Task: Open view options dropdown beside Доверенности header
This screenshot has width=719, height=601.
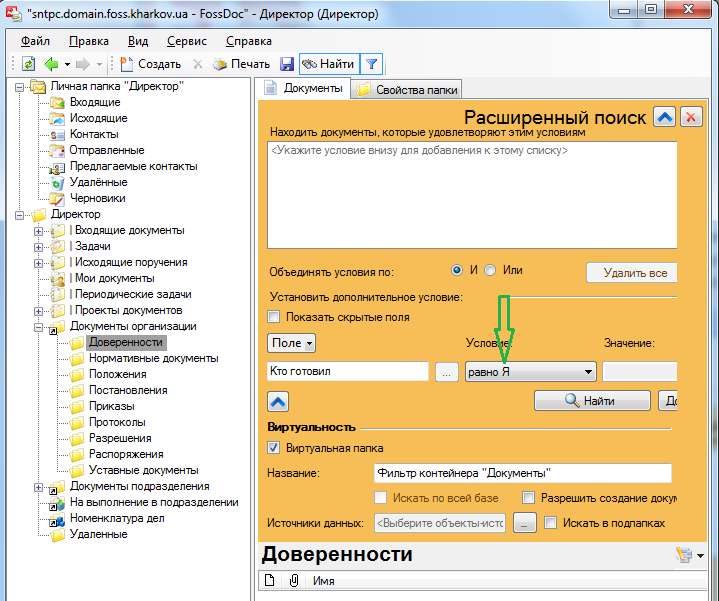Action: point(700,556)
